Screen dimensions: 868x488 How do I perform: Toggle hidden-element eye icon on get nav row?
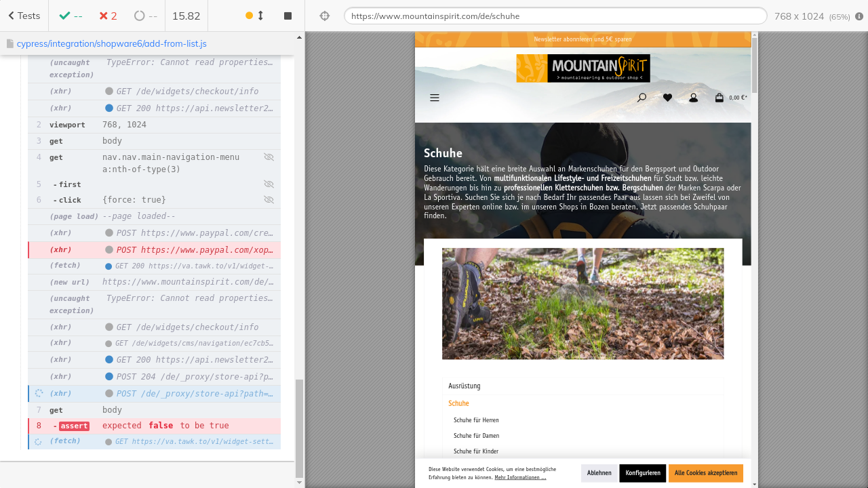pos(269,157)
